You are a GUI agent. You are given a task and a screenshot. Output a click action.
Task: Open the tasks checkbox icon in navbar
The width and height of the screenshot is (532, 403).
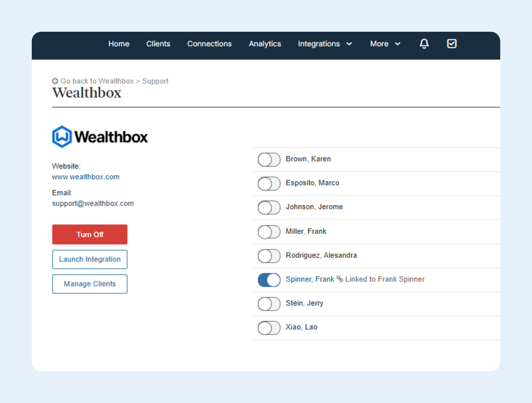[x=452, y=44]
